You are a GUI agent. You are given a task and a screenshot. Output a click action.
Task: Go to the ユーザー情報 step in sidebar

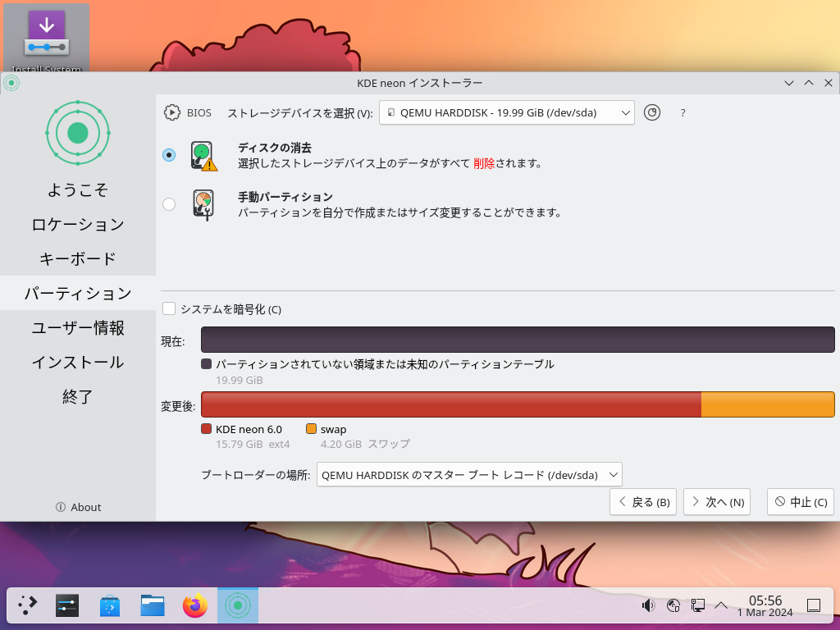(x=78, y=327)
